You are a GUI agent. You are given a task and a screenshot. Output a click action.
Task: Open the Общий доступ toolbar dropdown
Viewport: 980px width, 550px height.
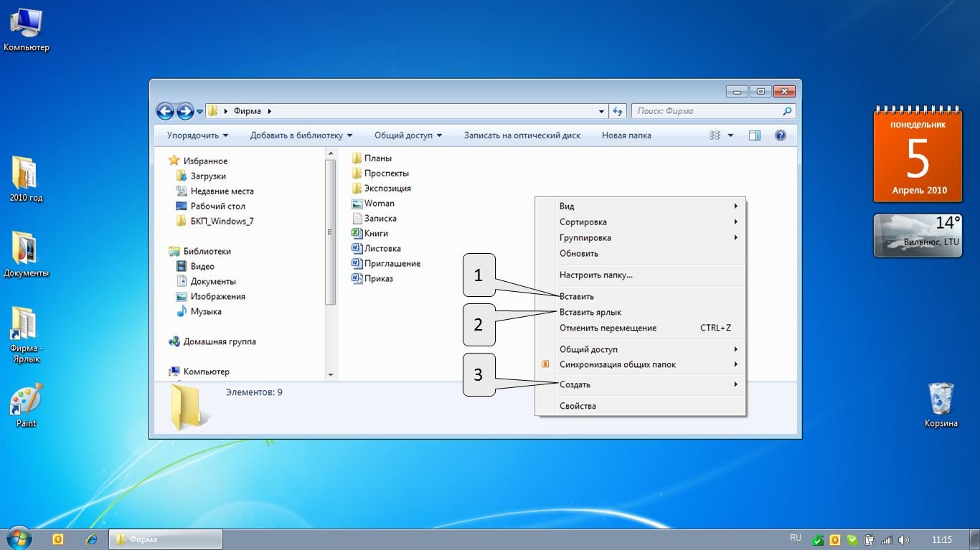point(408,136)
